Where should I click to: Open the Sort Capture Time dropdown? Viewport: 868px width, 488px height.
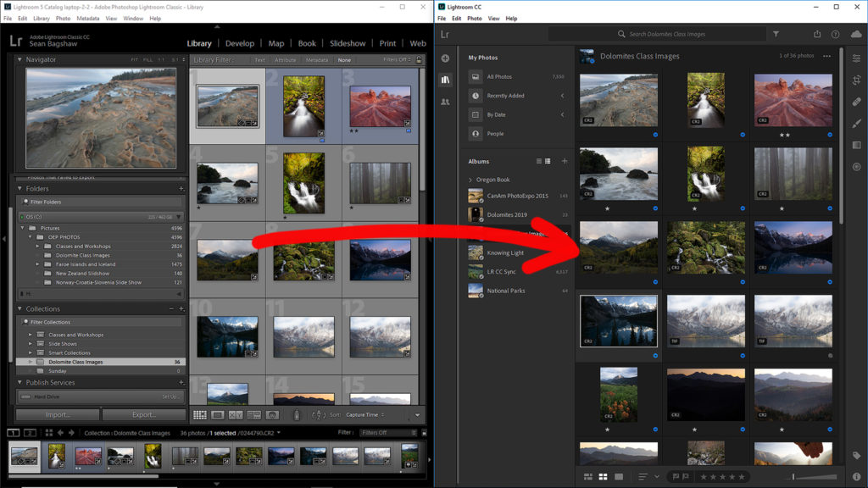364,415
